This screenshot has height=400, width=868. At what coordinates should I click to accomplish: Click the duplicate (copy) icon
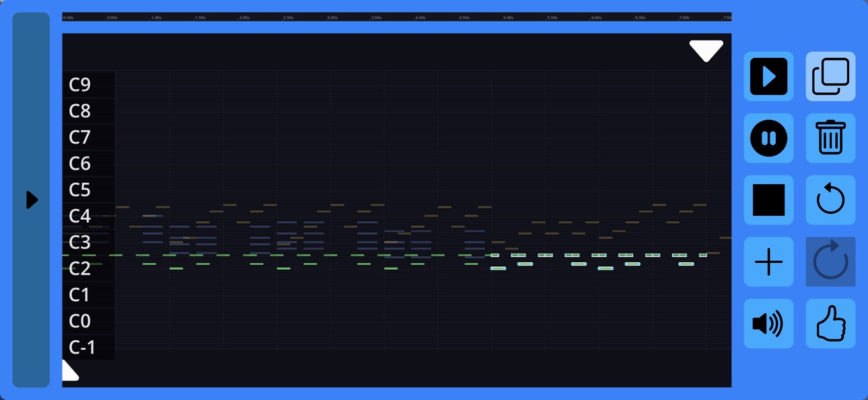(830, 77)
